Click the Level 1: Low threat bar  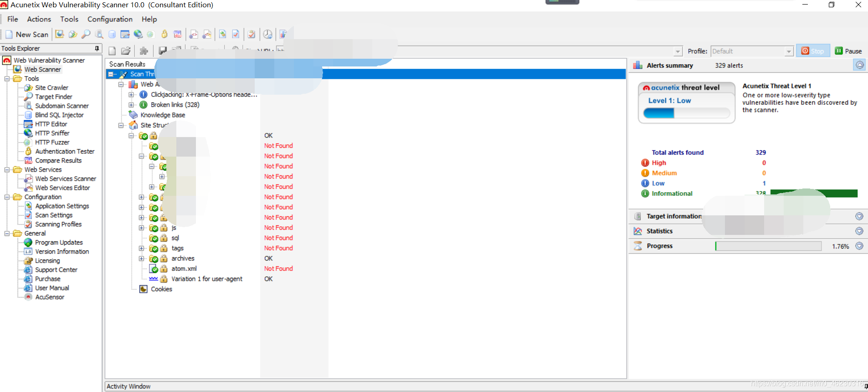click(687, 113)
